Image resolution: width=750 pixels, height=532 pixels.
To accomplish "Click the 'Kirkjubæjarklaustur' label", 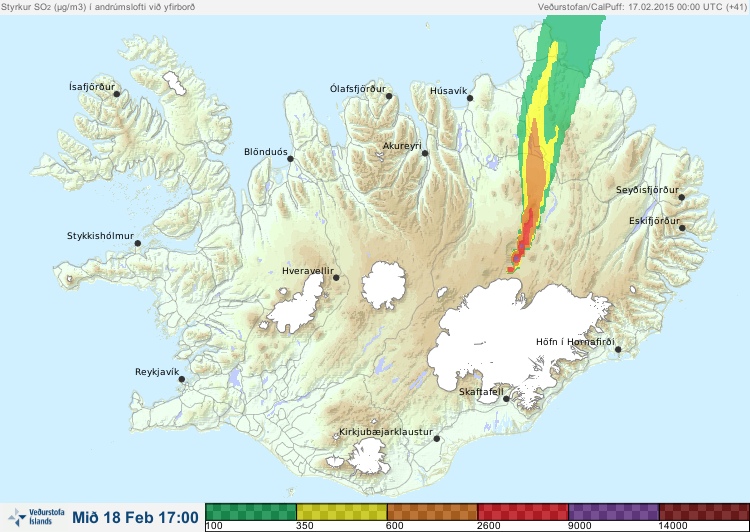I will (386, 432).
